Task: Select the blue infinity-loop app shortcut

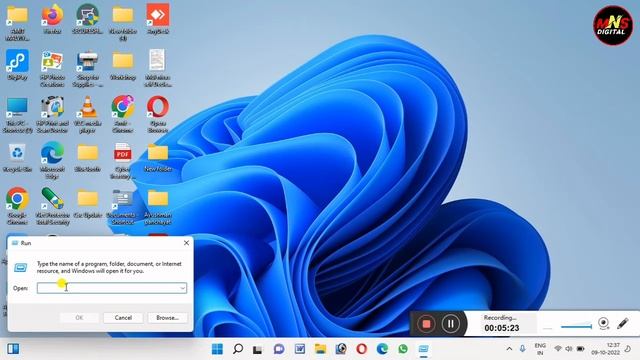Action: 17,65
